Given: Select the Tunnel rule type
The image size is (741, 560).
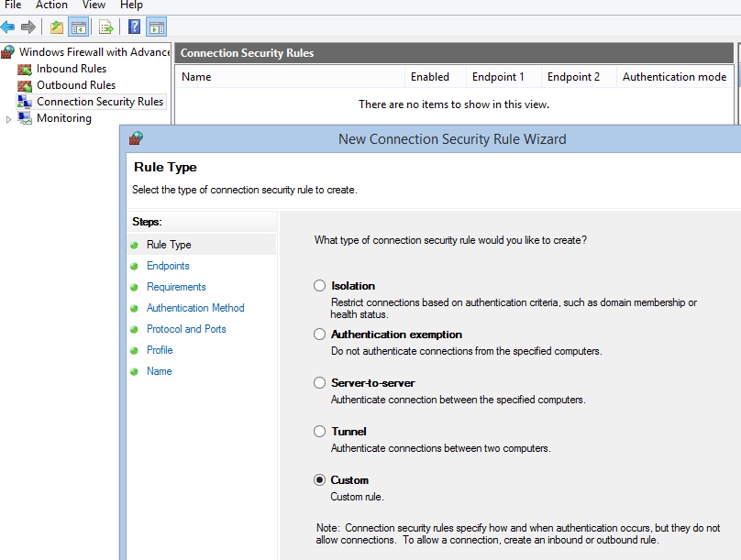Looking at the screenshot, I should (x=319, y=431).
